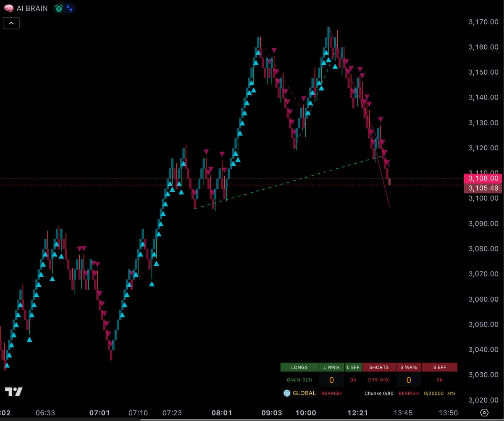Click the GNaN-0(0) longs cell
The height and width of the screenshot is (421, 504).
tap(299, 380)
